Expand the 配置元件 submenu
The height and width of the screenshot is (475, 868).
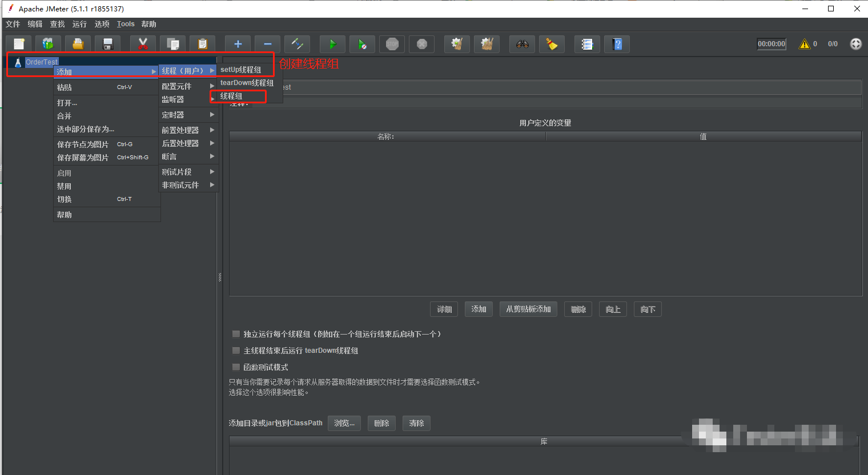click(x=188, y=86)
